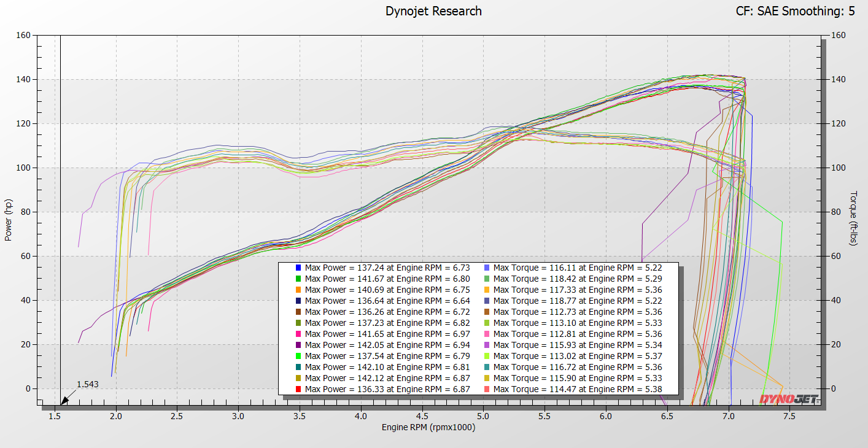Click the red swatch for Max Power 136.33

[x=298, y=389]
